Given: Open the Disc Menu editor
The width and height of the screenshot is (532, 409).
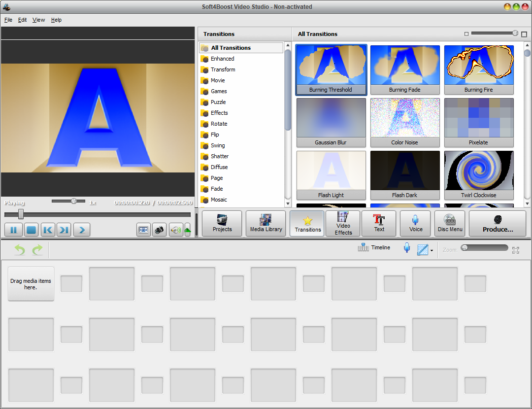Looking at the screenshot, I should (449, 223).
